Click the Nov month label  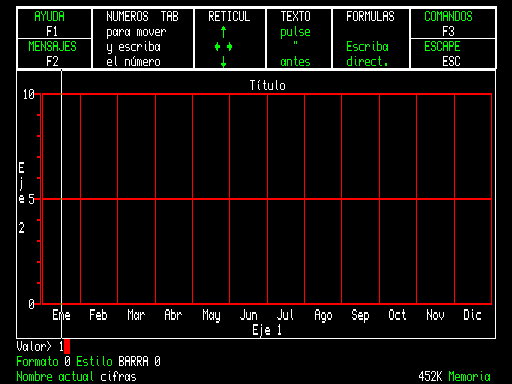(x=435, y=315)
